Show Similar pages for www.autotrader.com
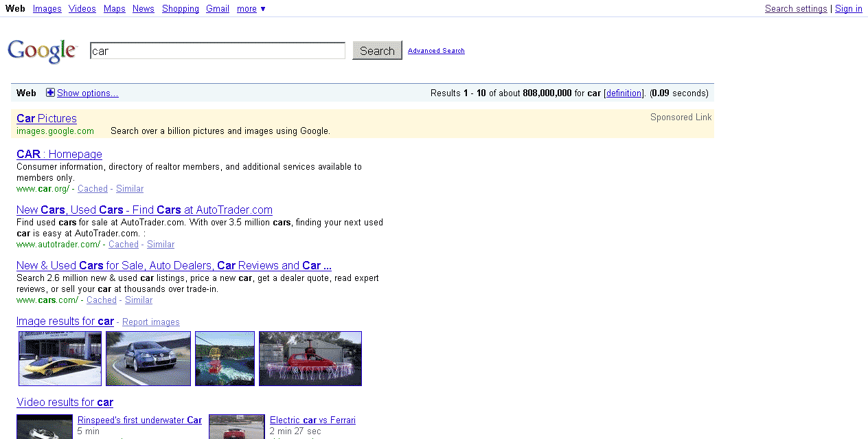Image resolution: width=868 pixels, height=439 pixels. pos(161,245)
